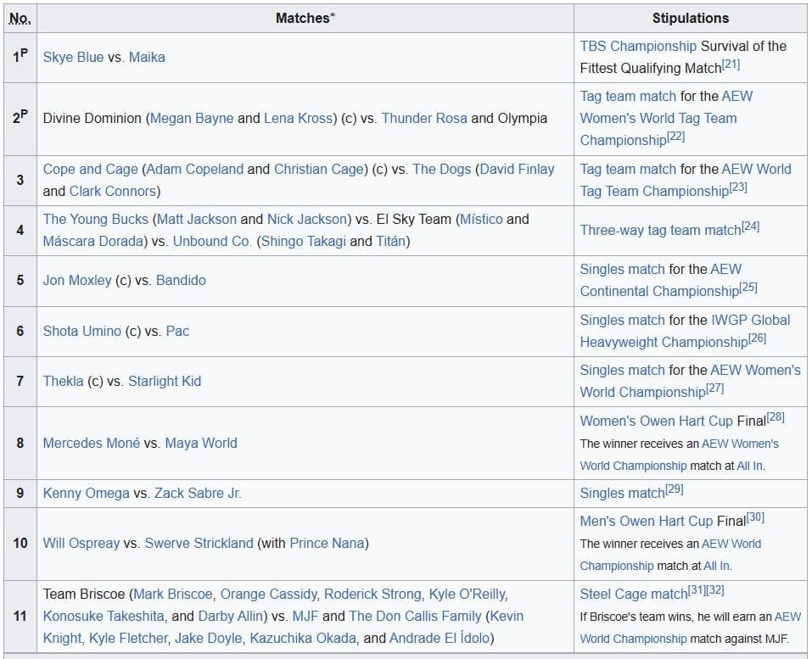Image resolution: width=812 pixels, height=659 pixels.
Task: Open the Shota Umino link
Action: tap(81, 332)
